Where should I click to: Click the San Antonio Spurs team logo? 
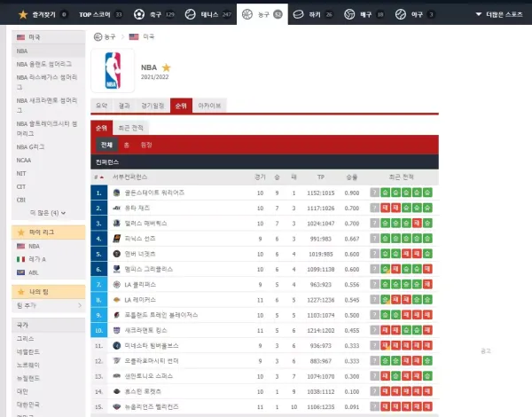point(117,376)
